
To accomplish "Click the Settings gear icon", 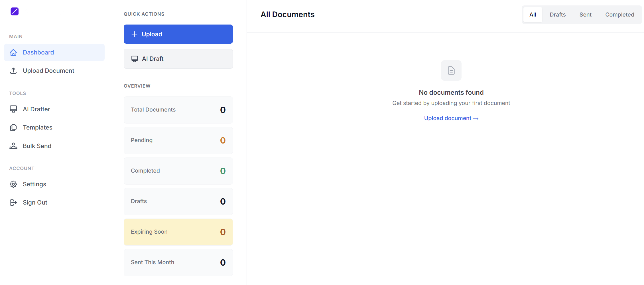I will click(13, 184).
